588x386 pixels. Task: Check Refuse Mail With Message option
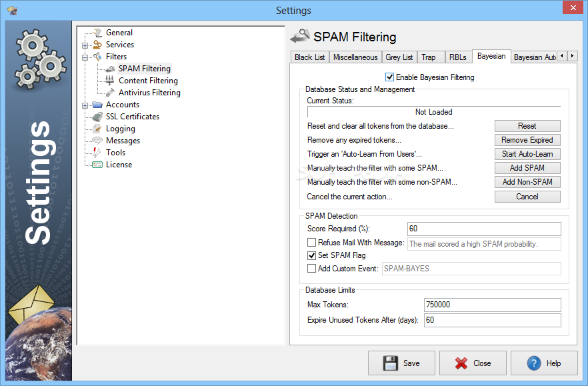click(311, 242)
